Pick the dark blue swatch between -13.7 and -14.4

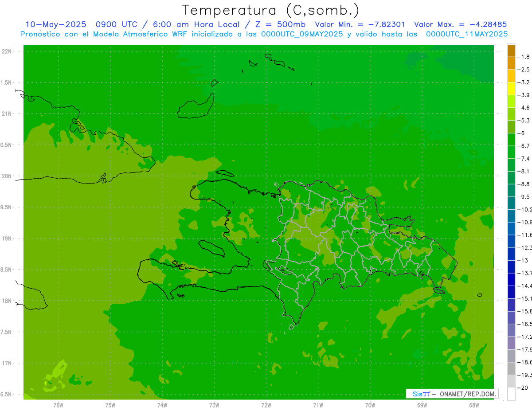(511, 279)
